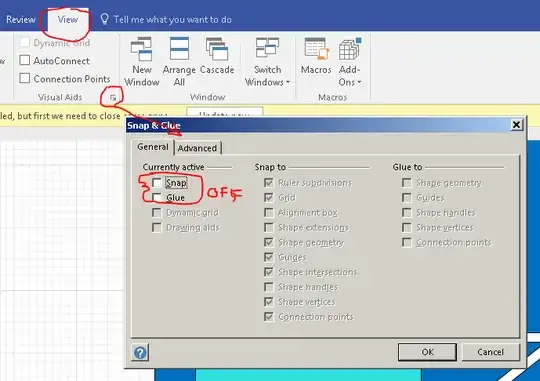540x381 pixels.
Task: Toggle Glue to Connection points checkbox
Action: point(407,242)
